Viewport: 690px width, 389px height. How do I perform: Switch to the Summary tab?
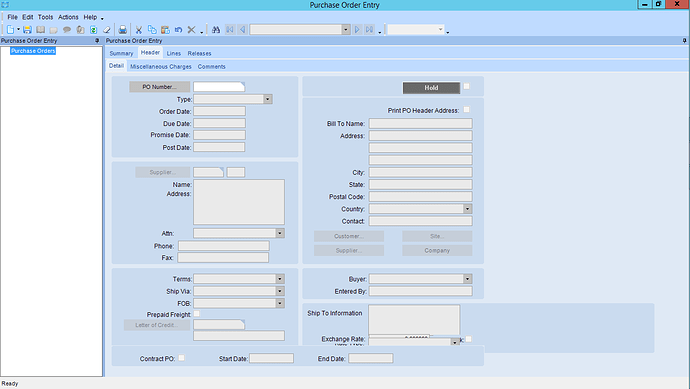[121, 53]
